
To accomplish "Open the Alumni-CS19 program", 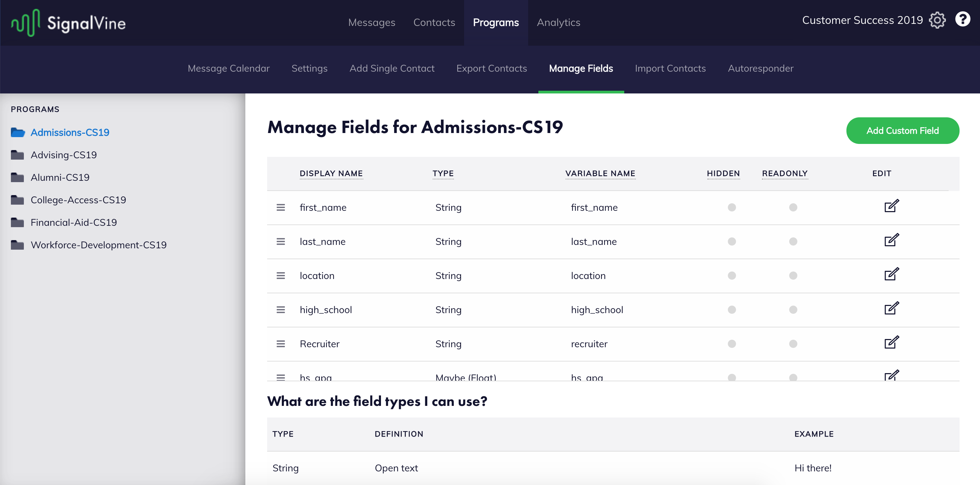I will pos(60,177).
